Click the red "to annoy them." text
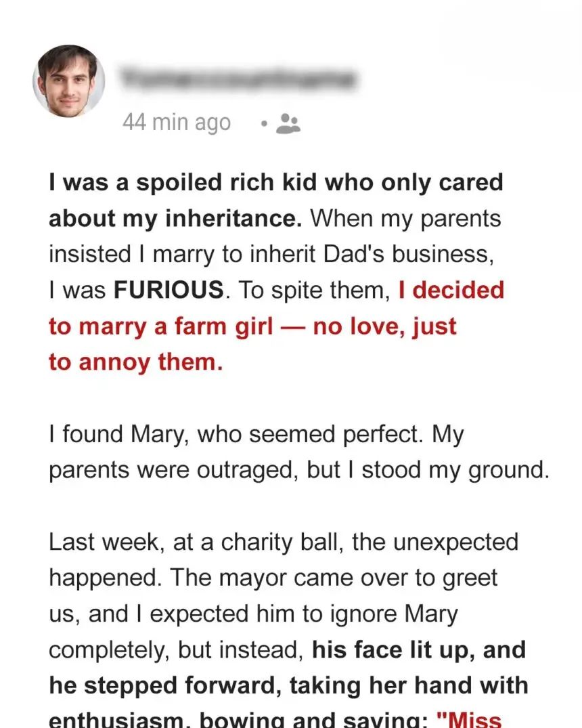 point(135,362)
